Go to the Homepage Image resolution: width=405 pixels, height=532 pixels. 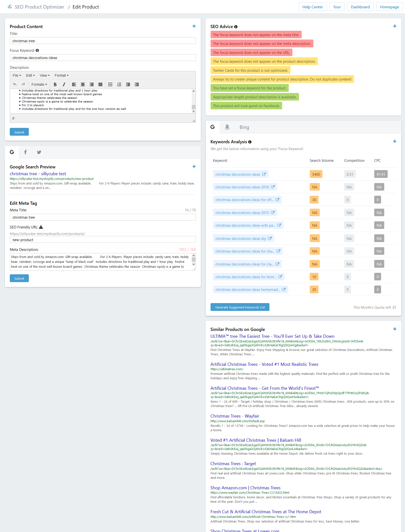pyautogui.click(x=389, y=7)
